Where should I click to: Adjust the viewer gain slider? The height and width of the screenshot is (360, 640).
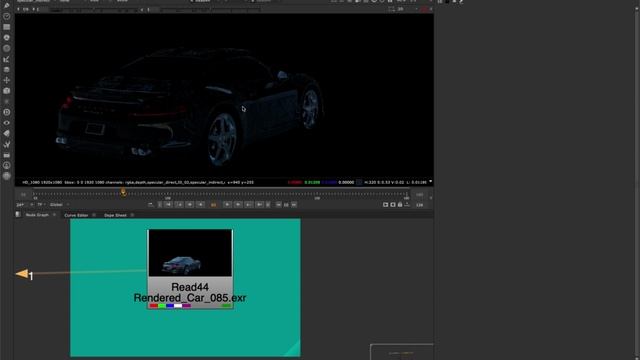[95, 9]
